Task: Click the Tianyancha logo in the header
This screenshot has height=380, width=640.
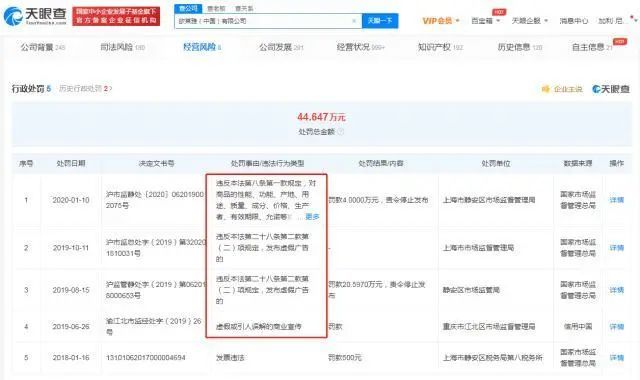Action: (35, 16)
